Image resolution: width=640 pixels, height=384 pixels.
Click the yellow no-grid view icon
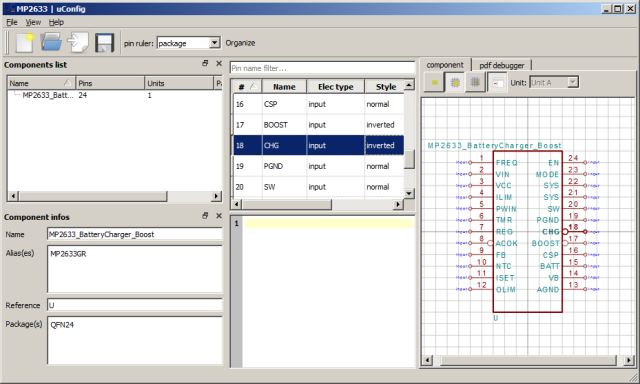click(x=434, y=82)
